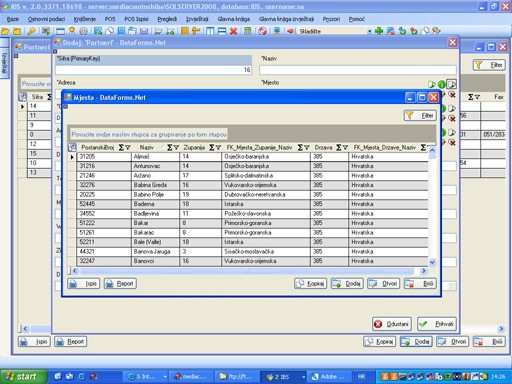Click Kopiraj button in Mjesta window
The width and height of the screenshot is (512, 384).
pyautogui.click(x=310, y=284)
